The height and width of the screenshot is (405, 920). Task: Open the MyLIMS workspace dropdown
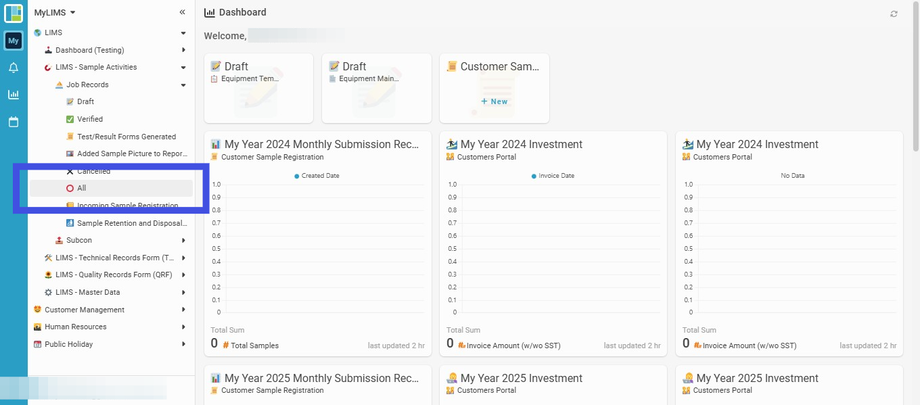(x=55, y=12)
